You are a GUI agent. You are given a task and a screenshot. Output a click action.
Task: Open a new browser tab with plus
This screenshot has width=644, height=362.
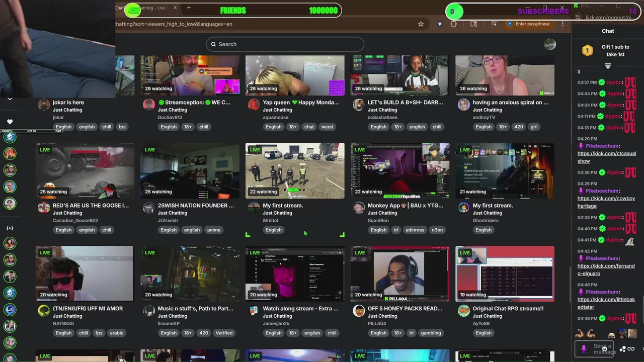click(189, 8)
